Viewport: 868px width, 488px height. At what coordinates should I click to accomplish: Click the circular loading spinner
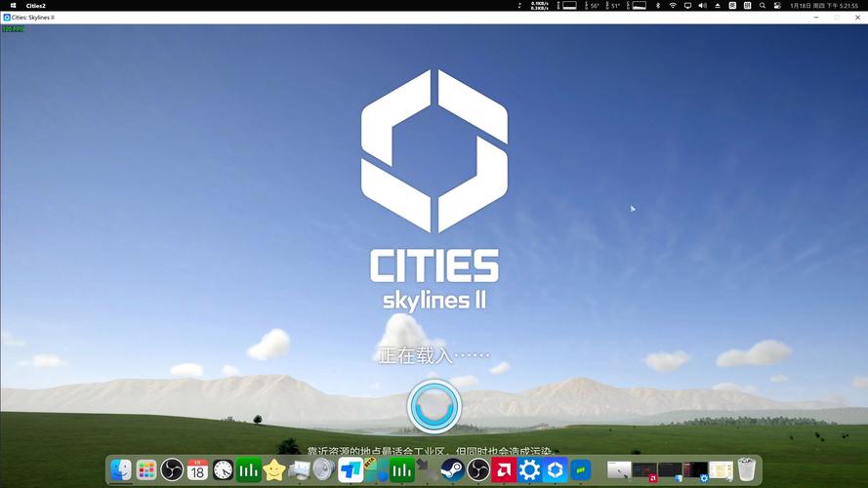(434, 407)
